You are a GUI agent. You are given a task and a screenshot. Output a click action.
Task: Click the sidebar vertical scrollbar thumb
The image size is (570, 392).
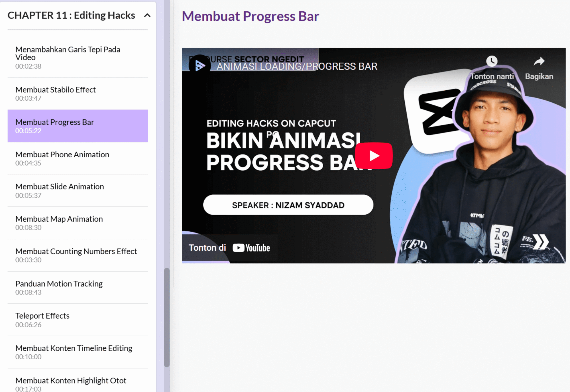(x=167, y=318)
